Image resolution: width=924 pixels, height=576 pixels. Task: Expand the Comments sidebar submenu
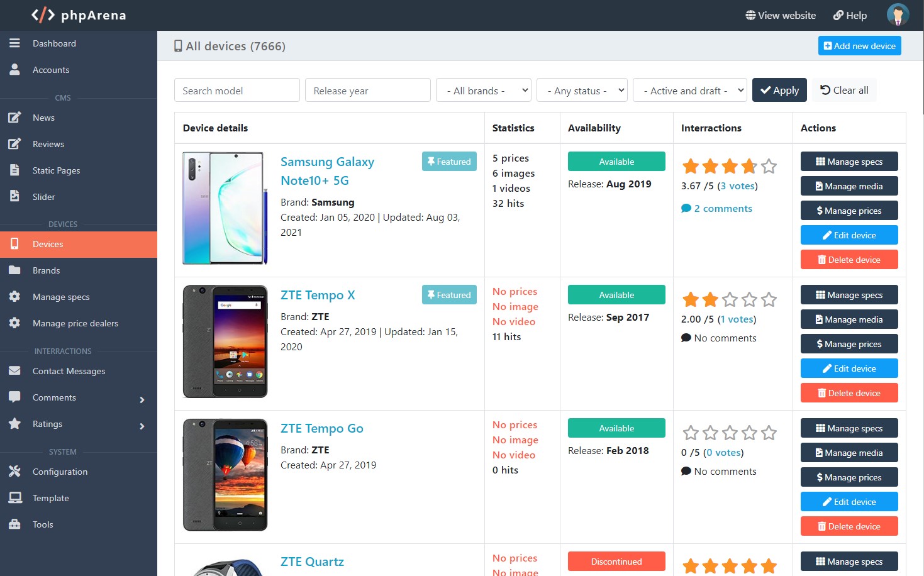pos(142,400)
